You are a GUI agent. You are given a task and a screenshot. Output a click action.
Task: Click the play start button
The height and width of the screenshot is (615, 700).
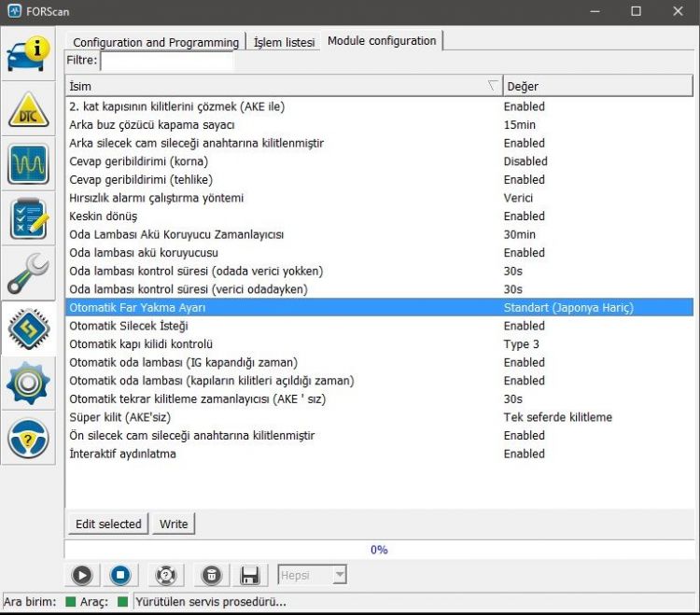(82, 575)
